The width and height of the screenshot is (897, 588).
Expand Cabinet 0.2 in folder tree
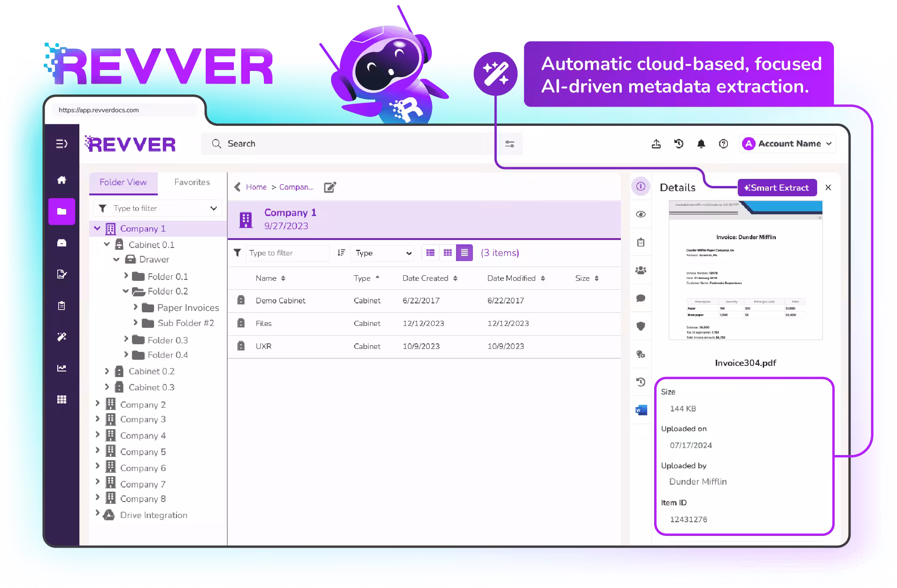[x=107, y=371]
